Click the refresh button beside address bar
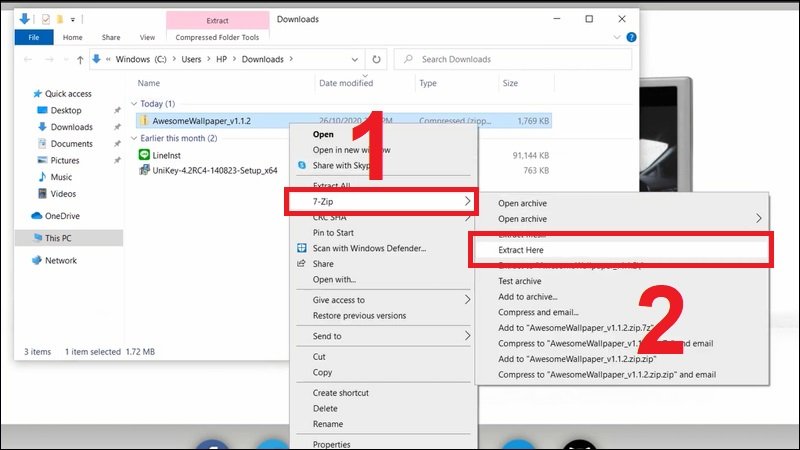Screen dimensions: 800x450 click(x=376, y=59)
